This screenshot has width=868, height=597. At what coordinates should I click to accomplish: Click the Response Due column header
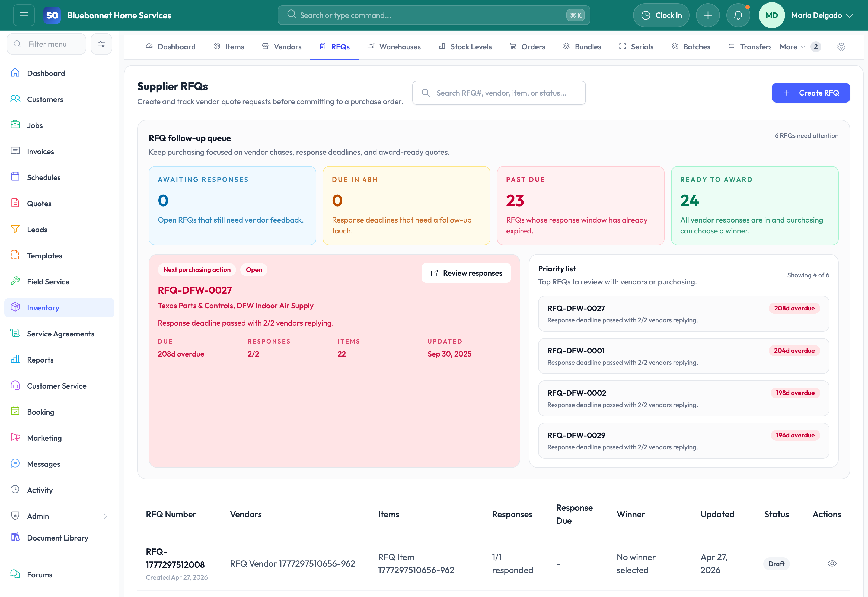(574, 514)
